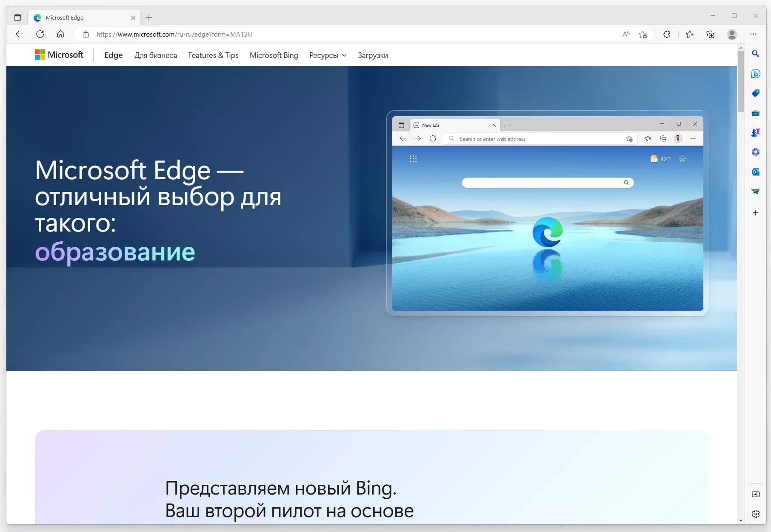Reload the page with refresh icon
Viewport: 771px width, 532px height.
(40, 34)
